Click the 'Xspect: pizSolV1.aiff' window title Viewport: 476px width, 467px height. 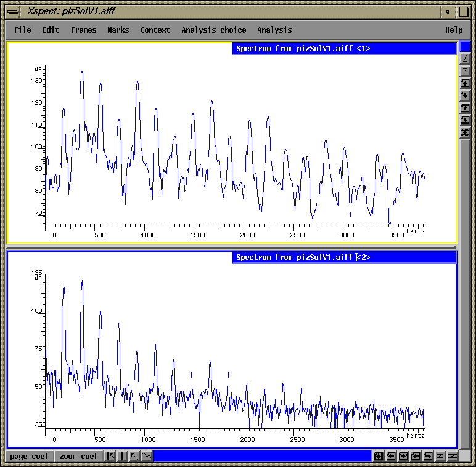tap(71, 12)
